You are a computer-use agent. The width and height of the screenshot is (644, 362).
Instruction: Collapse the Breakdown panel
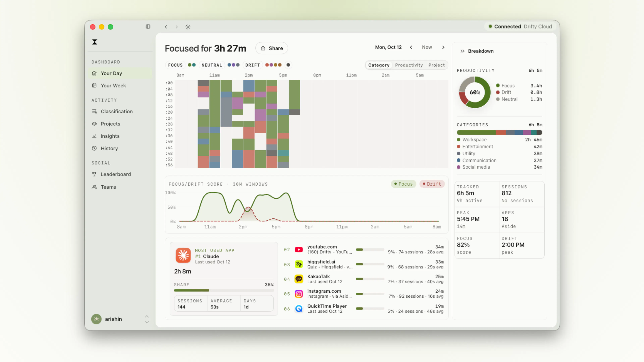462,51
